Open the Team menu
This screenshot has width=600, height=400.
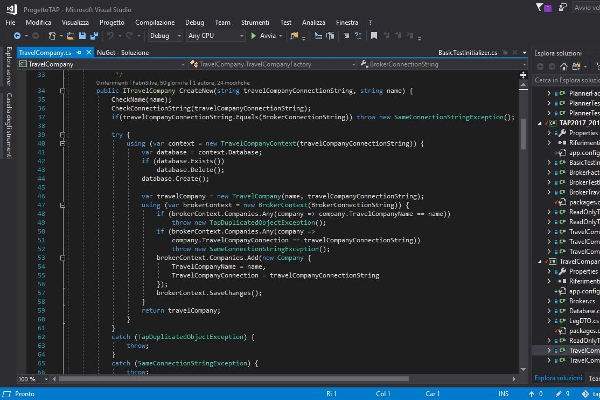(223, 23)
